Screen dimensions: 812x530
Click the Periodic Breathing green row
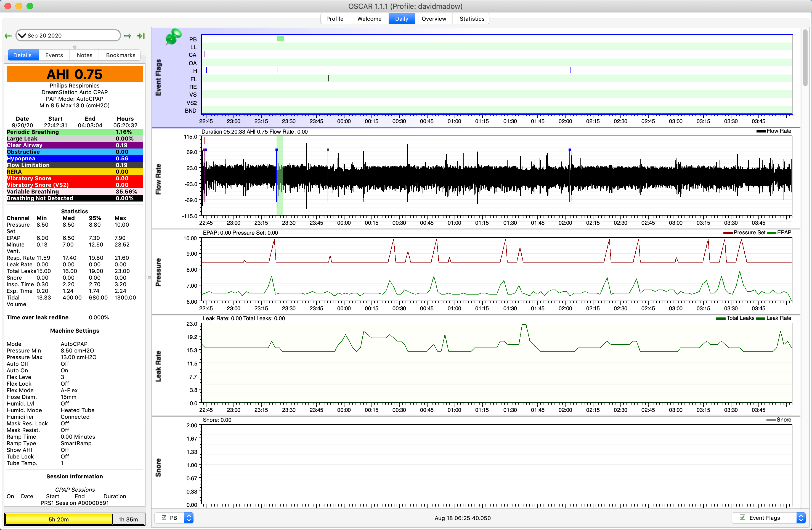(x=75, y=132)
